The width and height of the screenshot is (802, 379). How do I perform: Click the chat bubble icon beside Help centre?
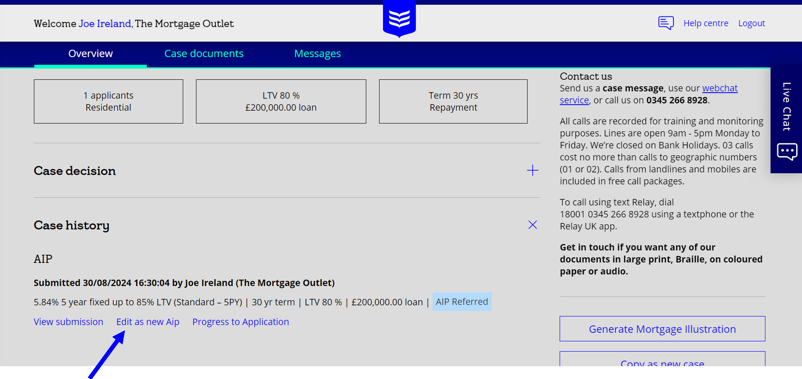(x=665, y=23)
